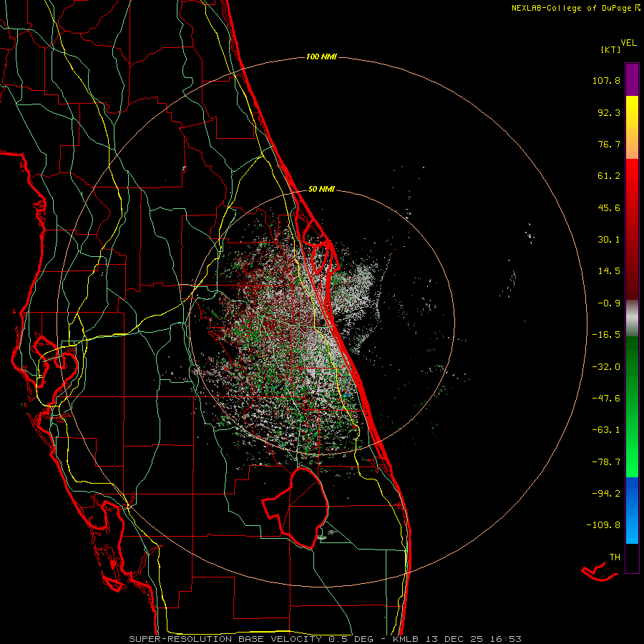Viewport: 644px width, 644px height.
Task: Click the gray near-zero band on the color bar
Action: (x=632, y=318)
